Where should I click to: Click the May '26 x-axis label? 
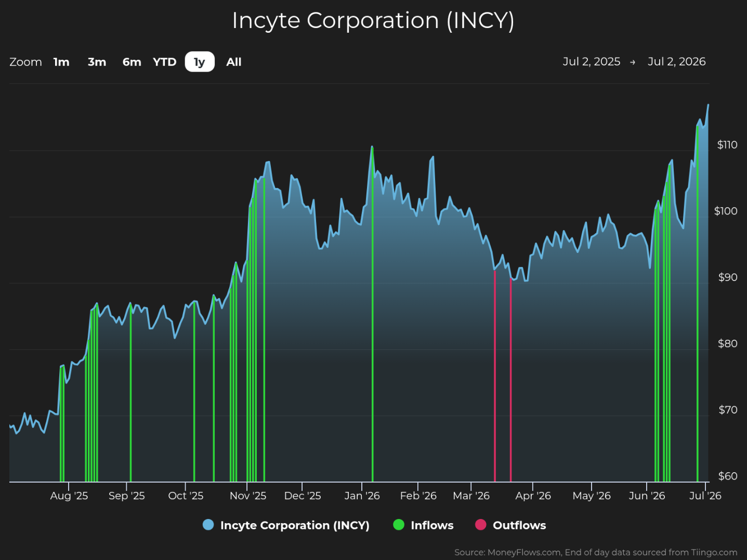[x=592, y=496]
